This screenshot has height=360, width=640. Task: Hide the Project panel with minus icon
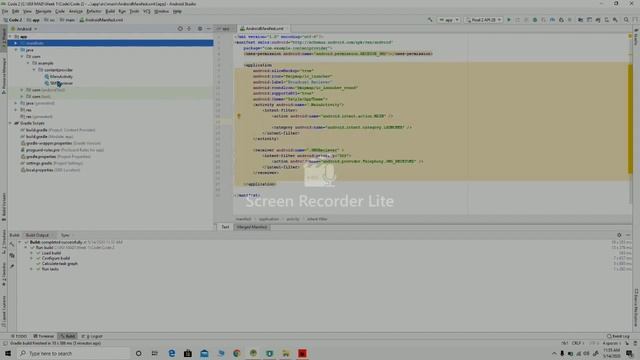pos(208,29)
